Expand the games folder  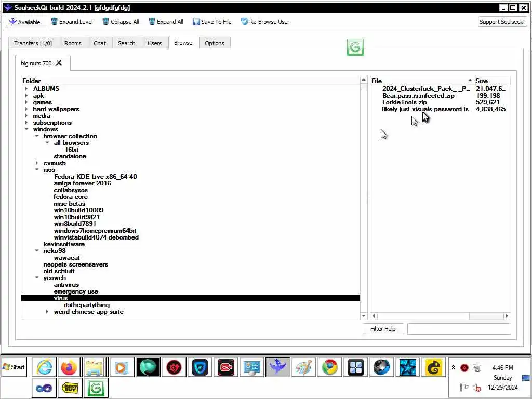click(x=26, y=102)
